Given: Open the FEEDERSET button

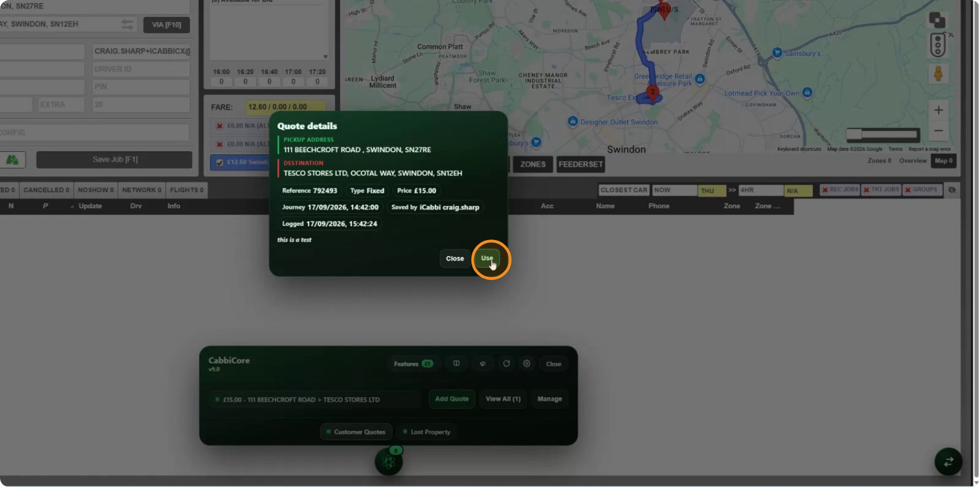Looking at the screenshot, I should tap(581, 165).
